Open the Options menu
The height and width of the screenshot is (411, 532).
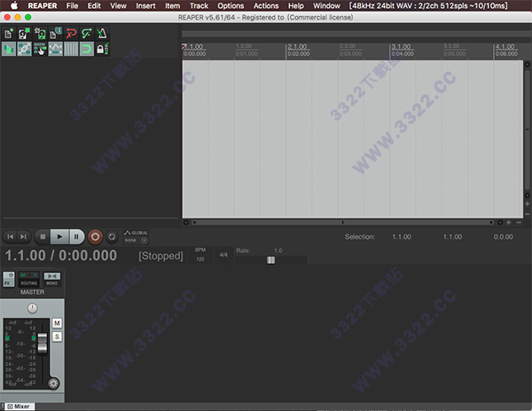point(231,6)
